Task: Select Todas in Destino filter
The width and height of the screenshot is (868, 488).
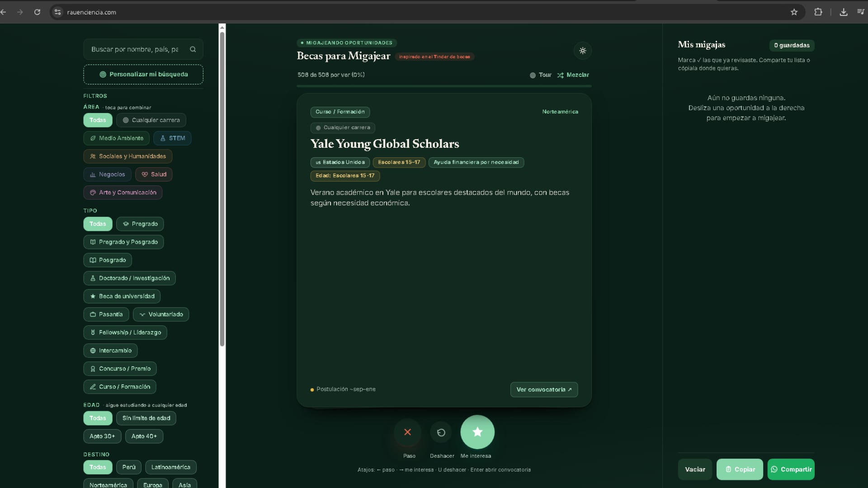Action: coord(98,467)
